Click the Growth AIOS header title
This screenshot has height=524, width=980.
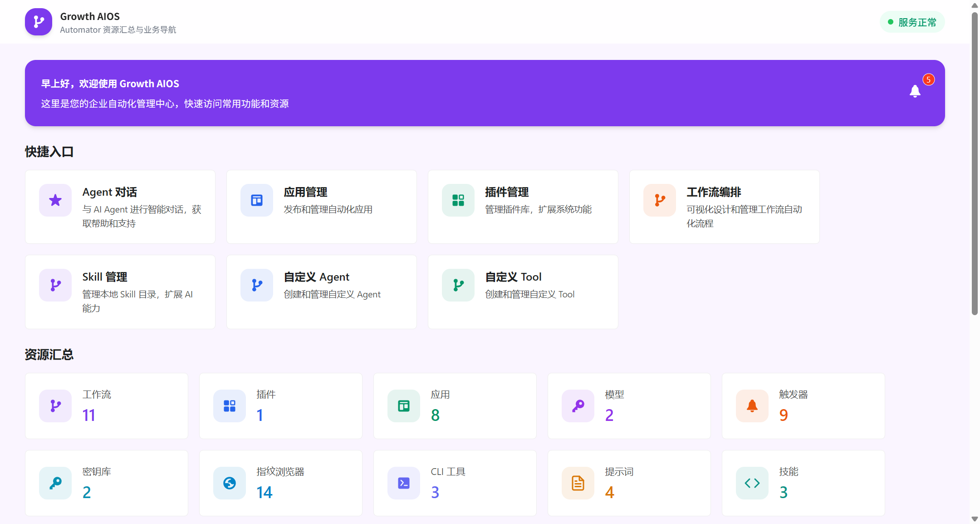(x=90, y=16)
